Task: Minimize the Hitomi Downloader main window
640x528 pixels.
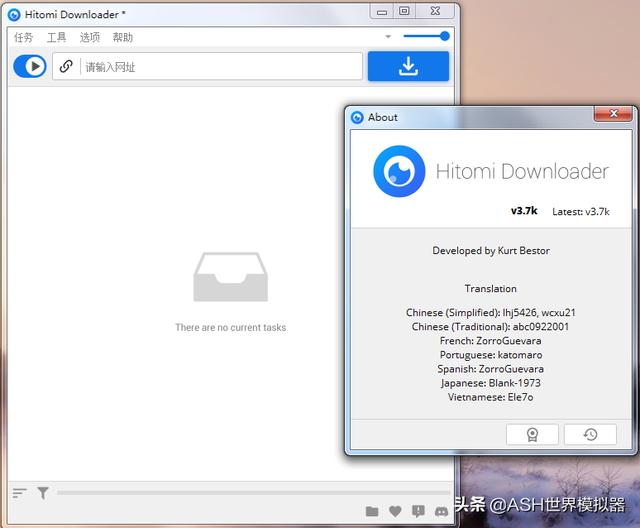Action: [x=382, y=12]
